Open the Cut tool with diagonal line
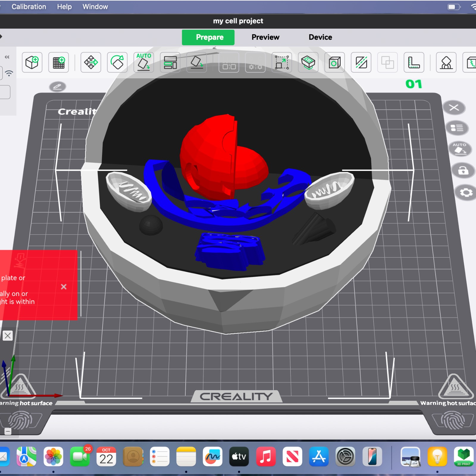 (361, 62)
